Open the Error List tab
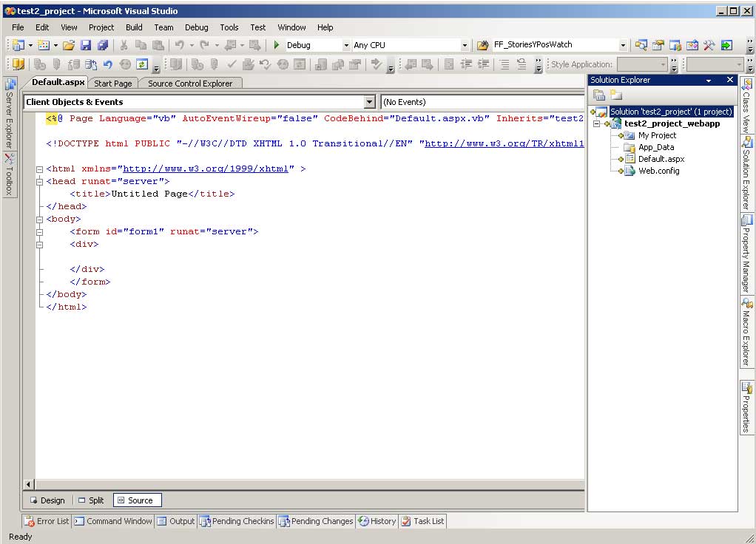Viewport: 756px width, 544px height. pos(47,521)
